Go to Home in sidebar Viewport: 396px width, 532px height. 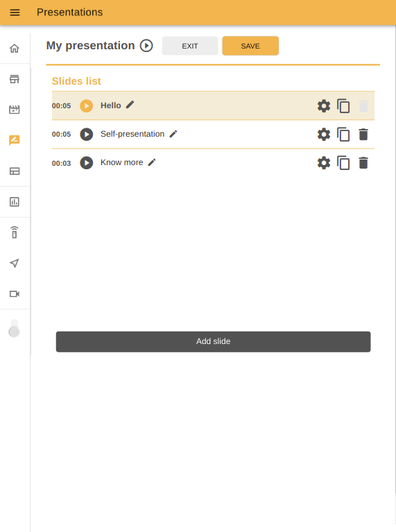pyautogui.click(x=15, y=49)
